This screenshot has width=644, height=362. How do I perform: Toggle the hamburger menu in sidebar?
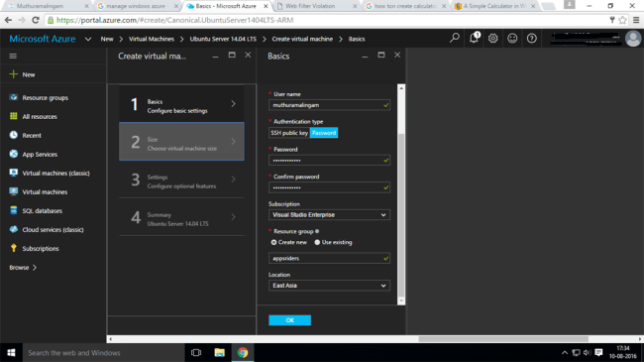pos(13,56)
